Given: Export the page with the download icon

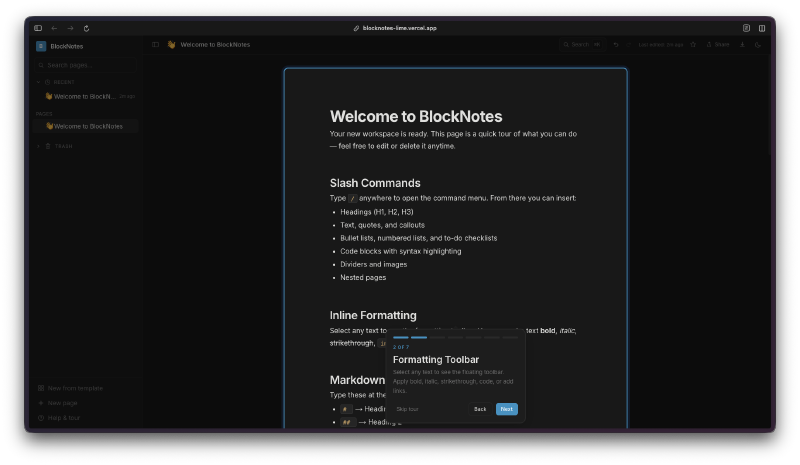Looking at the screenshot, I should [742, 44].
